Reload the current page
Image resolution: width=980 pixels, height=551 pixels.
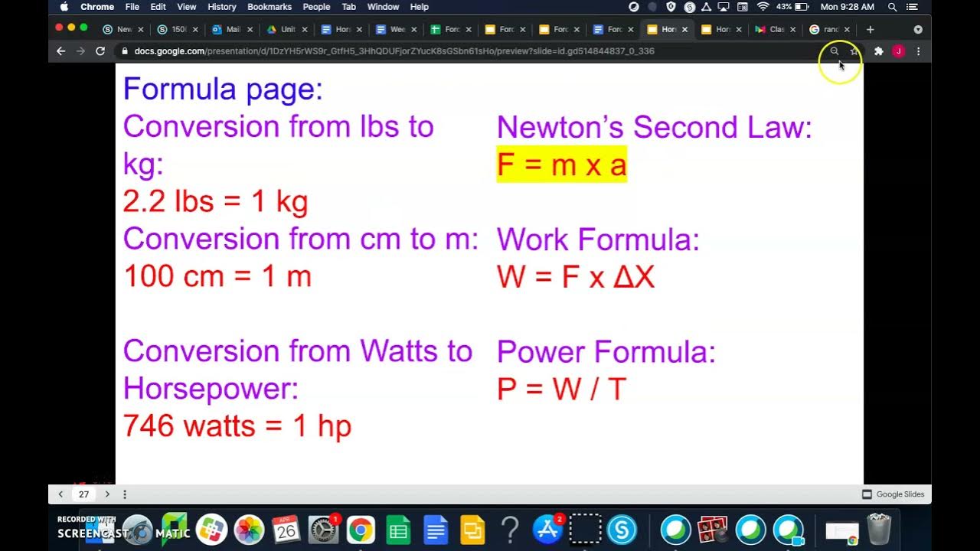pos(100,51)
